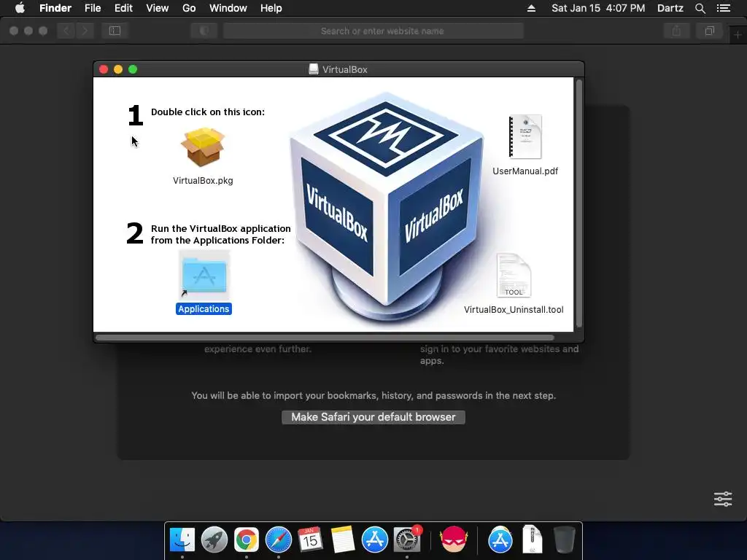Open the Apple menu
Viewport: 747px width, 560px height.
[x=20, y=8]
